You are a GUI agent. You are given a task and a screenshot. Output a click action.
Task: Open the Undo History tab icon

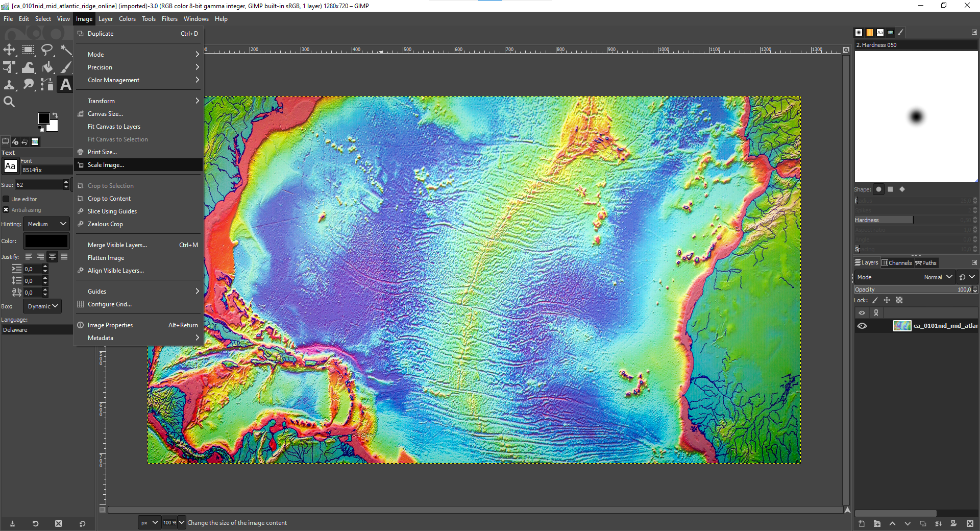[24, 142]
